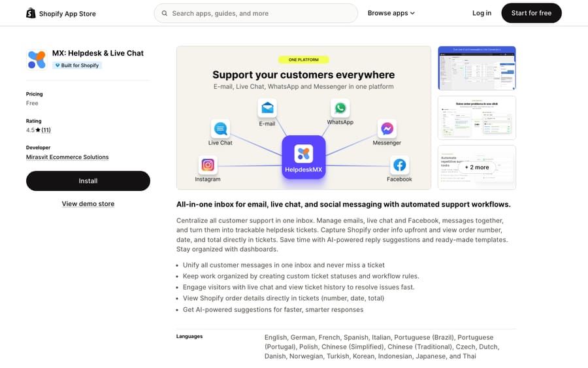Click the 'Engage visitors with live chat' bullet

point(299,288)
